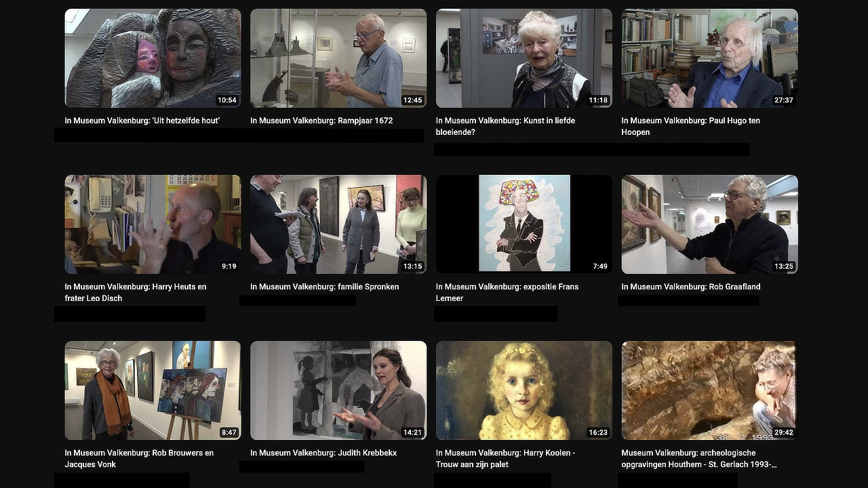Image resolution: width=868 pixels, height=488 pixels.
Task: Open the Harry Koolen video thumbnail
Action: pyautogui.click(x=524, y=390)
